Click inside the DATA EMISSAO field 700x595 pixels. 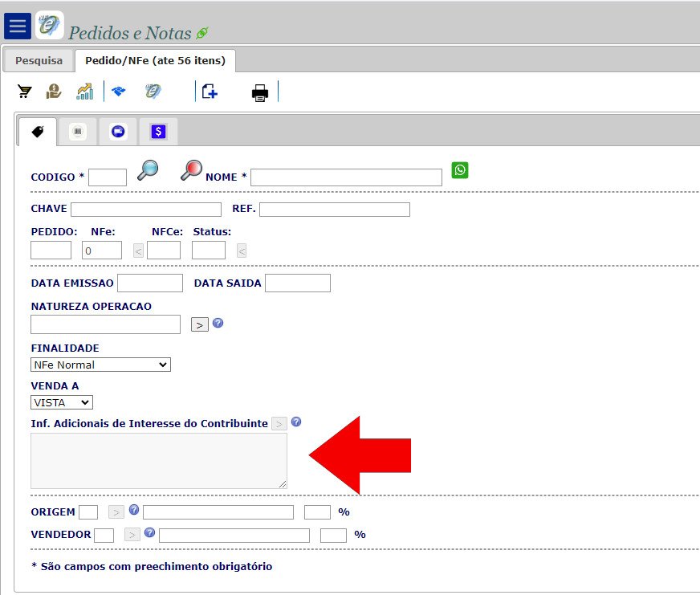pyautogui.click(x=150, y=283)
